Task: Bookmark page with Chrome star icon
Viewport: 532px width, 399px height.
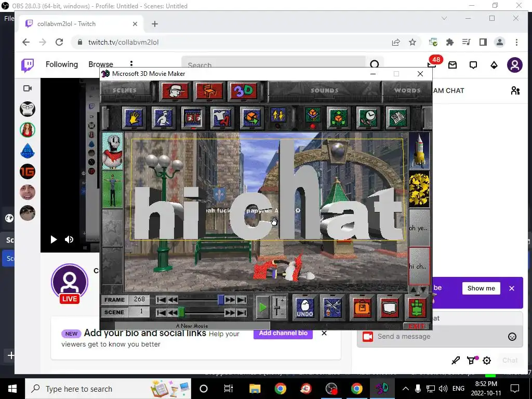Action: pos(412,42)
